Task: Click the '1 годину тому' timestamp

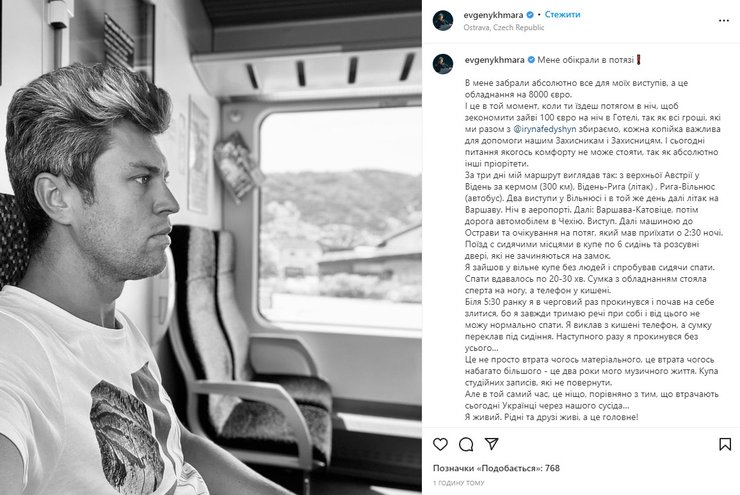Action: [x=458, y=483]
